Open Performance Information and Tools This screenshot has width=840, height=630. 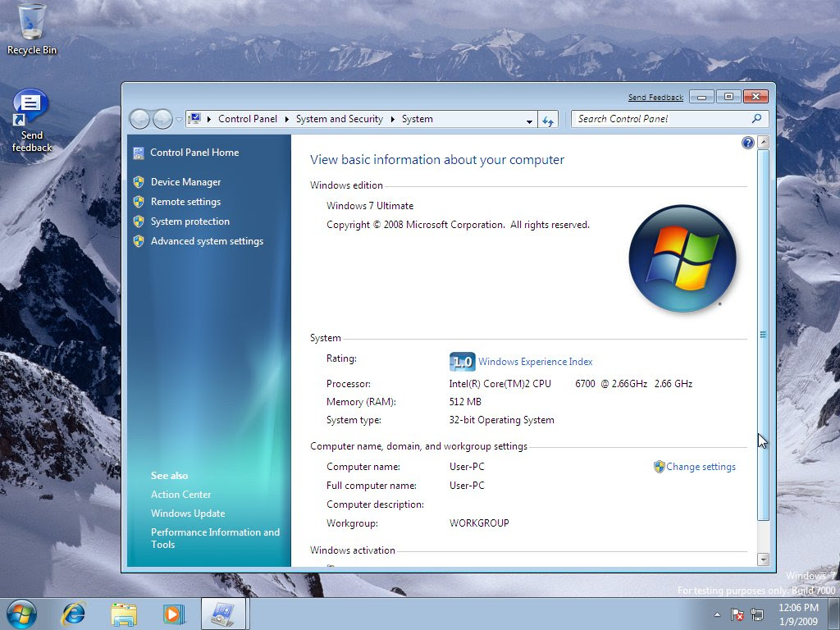coord(216,538)
